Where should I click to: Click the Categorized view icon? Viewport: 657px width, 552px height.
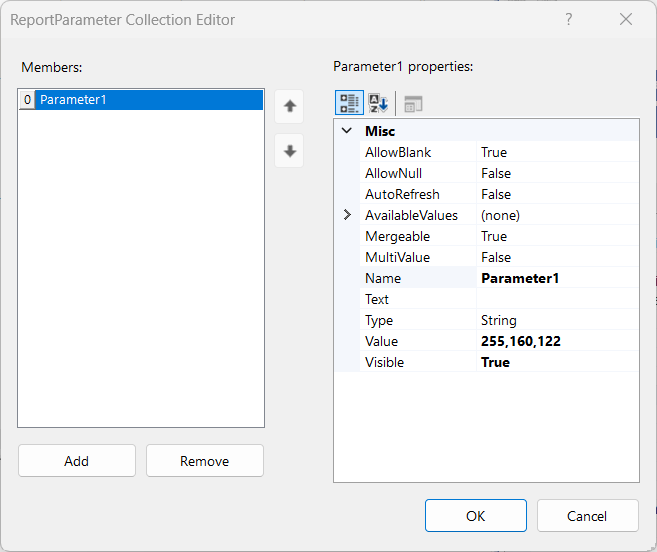coord(349,103)
